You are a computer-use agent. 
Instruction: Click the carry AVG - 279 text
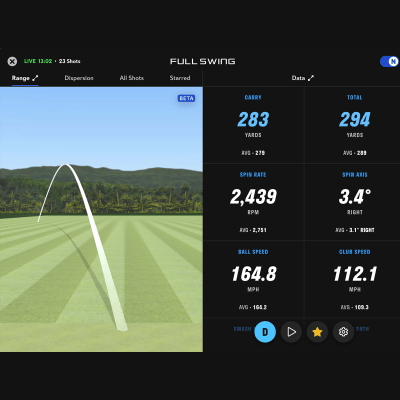tap(253, 153)
